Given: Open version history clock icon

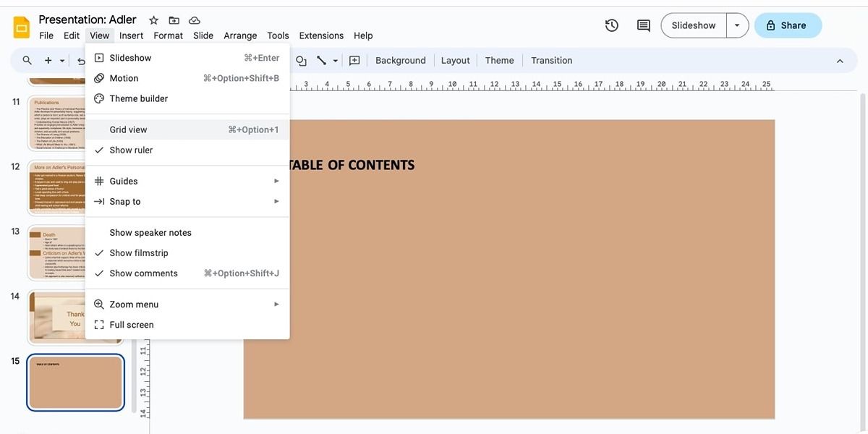Looking at the screenshot, I should [x=611, y=25].
